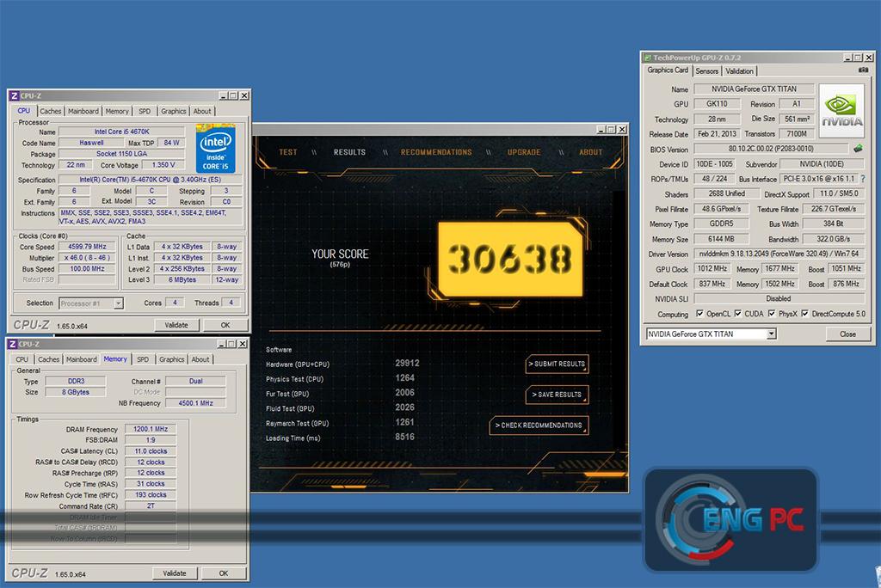This screenshot has width=881, height=588.
Task: Click the Specification i5-4670K field
Action: coord(150,180)
